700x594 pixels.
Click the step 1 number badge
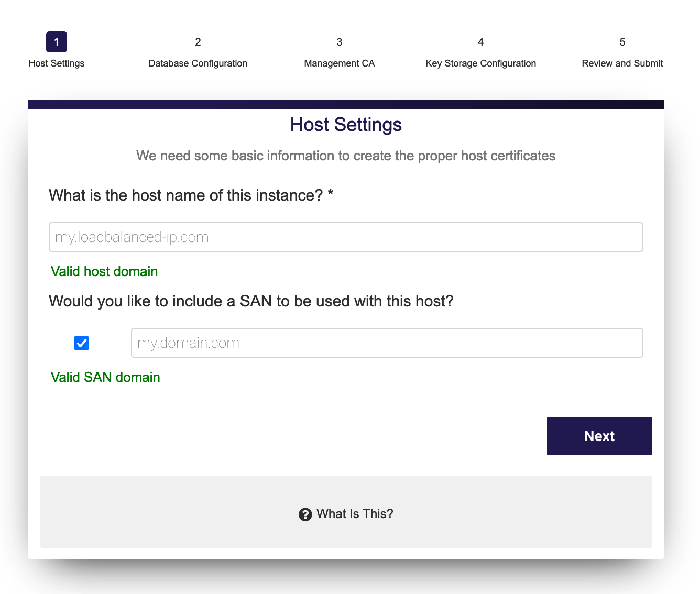click(57, 42)
